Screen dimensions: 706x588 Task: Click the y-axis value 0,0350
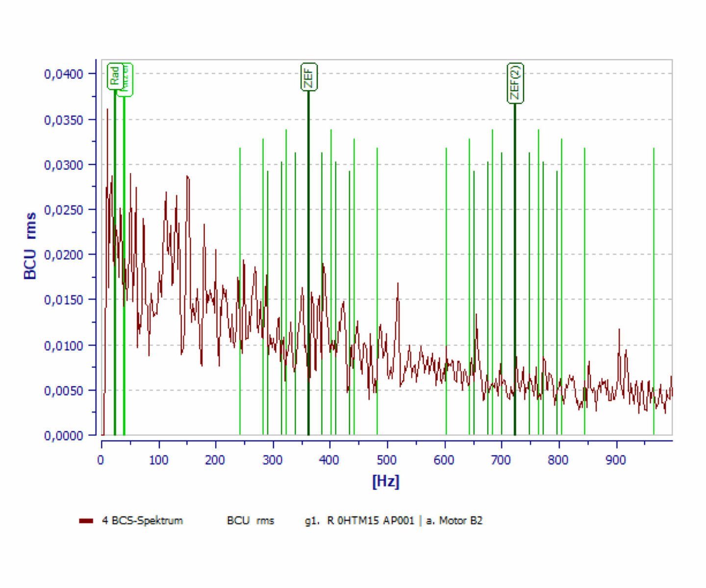[64, 120]
